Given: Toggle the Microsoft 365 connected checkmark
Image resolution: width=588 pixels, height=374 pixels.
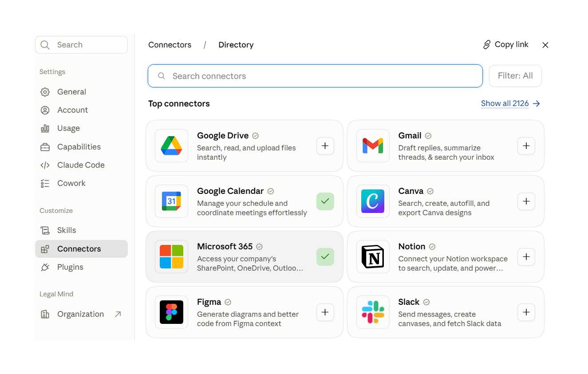Looking at the screenshot, I should [325, 257].
